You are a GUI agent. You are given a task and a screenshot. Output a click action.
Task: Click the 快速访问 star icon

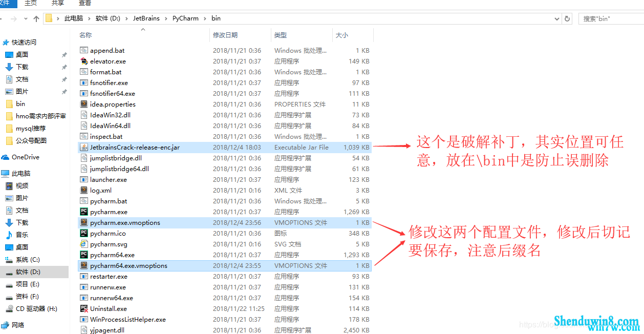pos(6,42)
